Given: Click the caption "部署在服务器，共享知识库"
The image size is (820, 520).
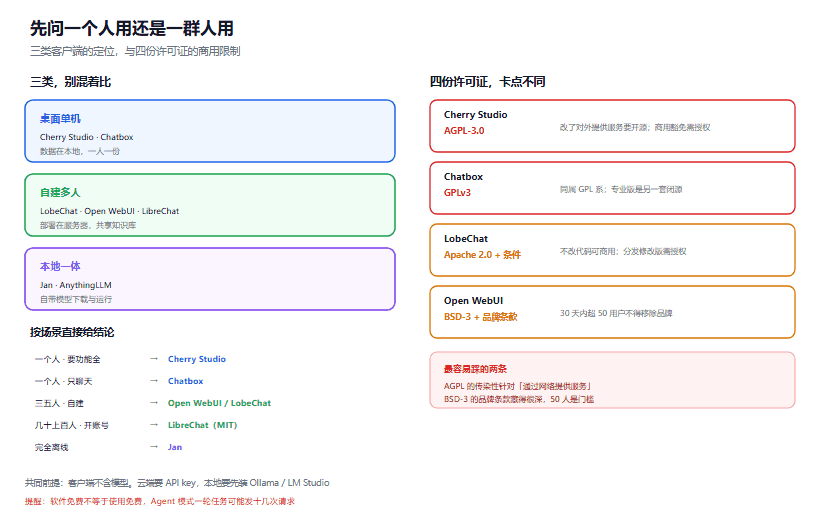Looking at the screenshot, I should click(88, 225).
